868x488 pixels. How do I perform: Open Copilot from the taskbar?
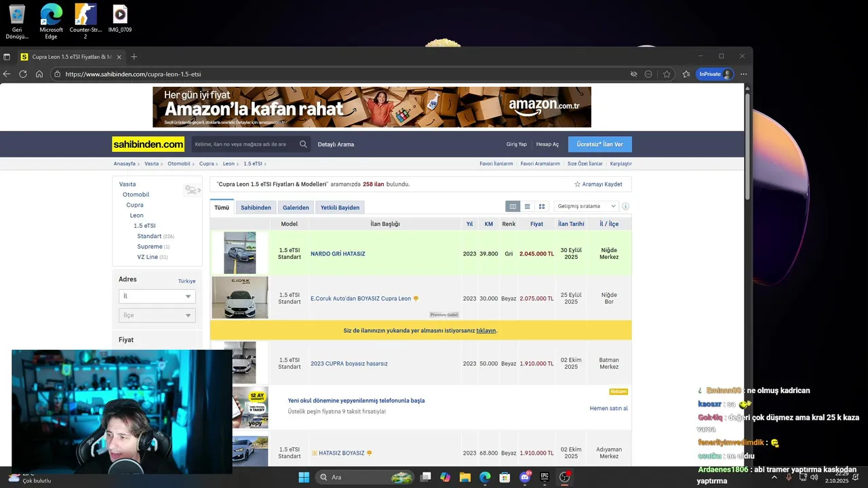pyautogui.click(x=445, y=477)
